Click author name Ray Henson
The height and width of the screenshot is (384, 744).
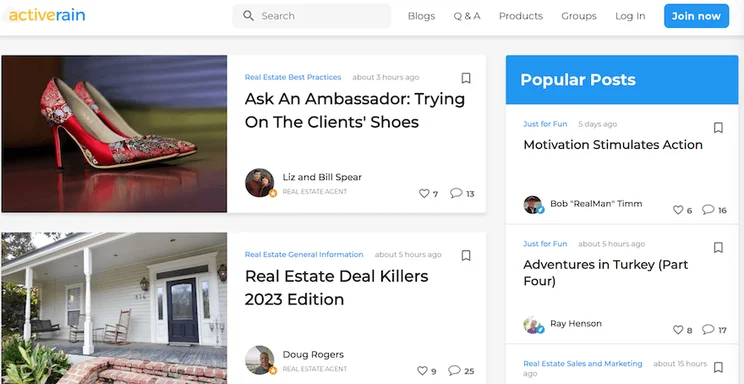coord(576,323)
